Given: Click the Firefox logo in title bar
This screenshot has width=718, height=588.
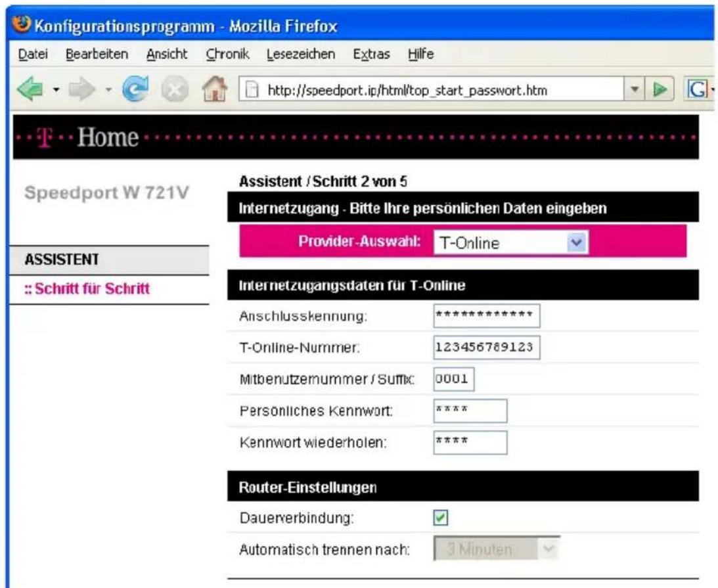Looking at the screenshot, I should coord(21,24).
